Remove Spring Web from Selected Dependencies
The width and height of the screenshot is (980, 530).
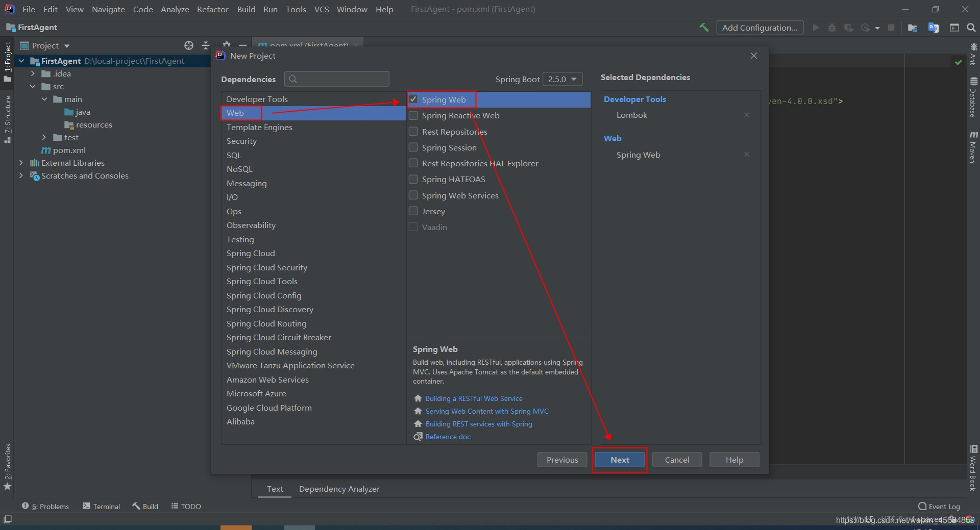tap(747, 154)
